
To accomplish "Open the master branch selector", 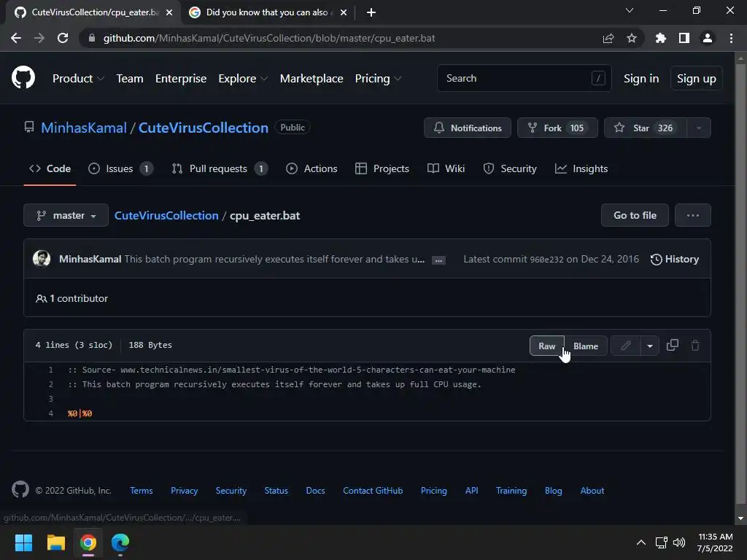I will [66, 215].
